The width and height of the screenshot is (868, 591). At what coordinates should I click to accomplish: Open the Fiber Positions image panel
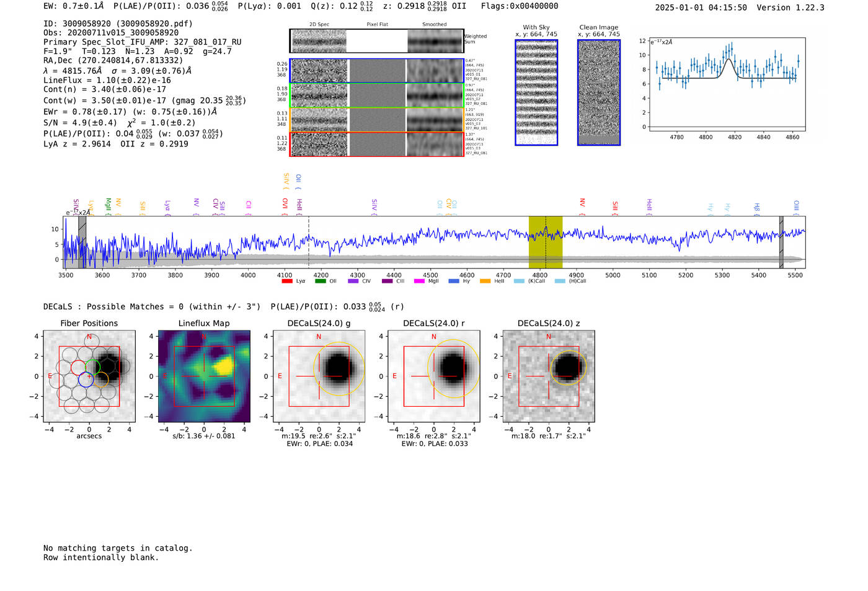[x=89, y=376]
